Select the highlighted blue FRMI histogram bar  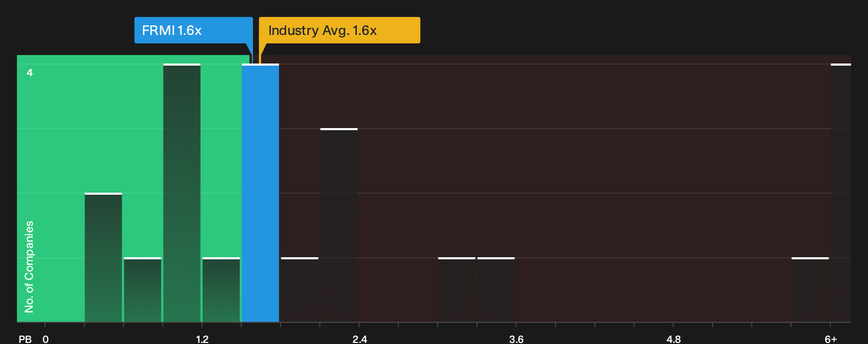point(260,193)
